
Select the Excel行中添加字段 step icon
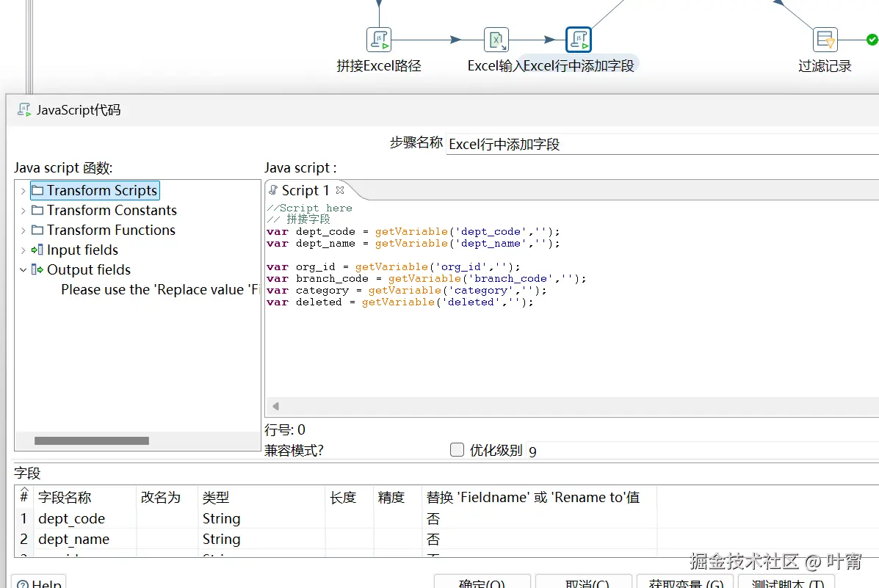(x=579, y=40)
